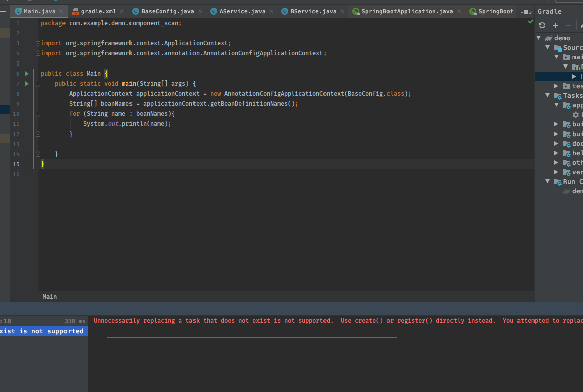Viewport: 583px width, 392px height.
Task: Expand the verification tasks group
Action: pos(556,172)
